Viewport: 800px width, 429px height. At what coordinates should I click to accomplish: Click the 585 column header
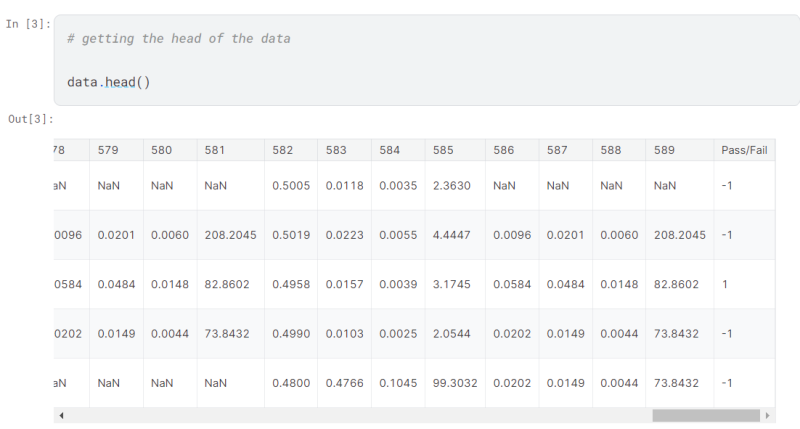[443, 150]
